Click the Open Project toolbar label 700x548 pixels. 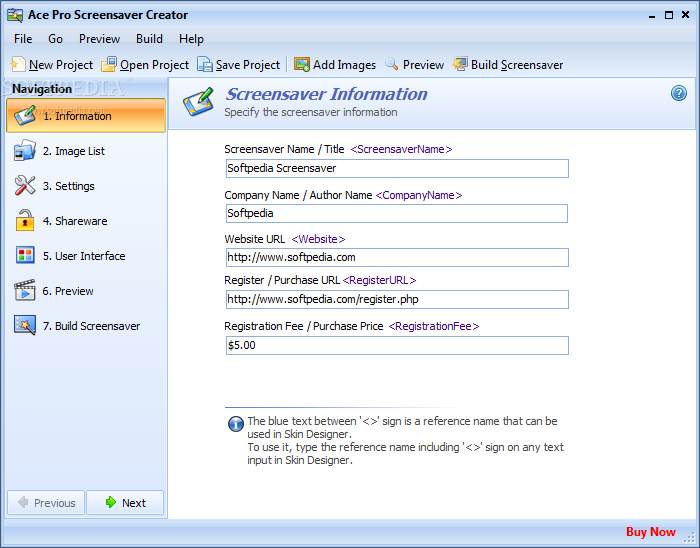point(154,65)
